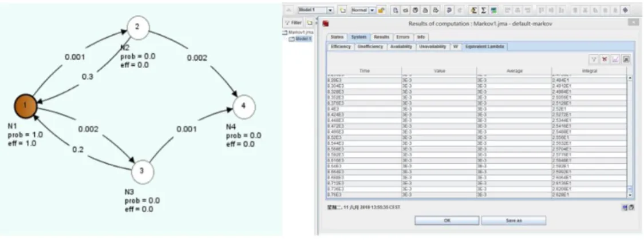644x242 pixels.
Task: Click the Integral column header
Action: 589,71
